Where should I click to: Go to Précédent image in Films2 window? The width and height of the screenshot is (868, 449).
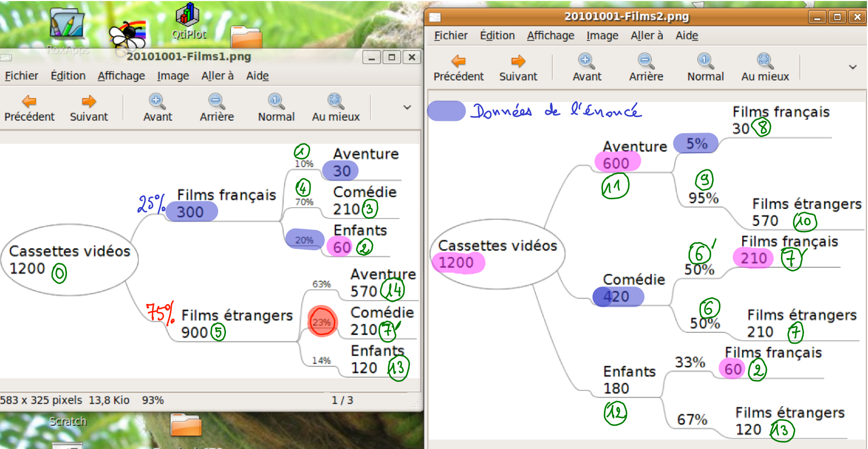(x=458, y=61)
